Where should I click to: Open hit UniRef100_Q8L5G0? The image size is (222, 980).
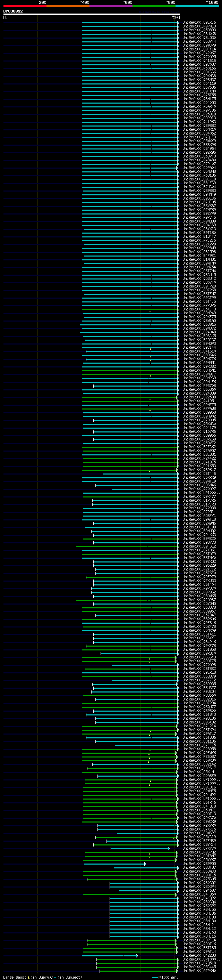[x=199, y=38]
